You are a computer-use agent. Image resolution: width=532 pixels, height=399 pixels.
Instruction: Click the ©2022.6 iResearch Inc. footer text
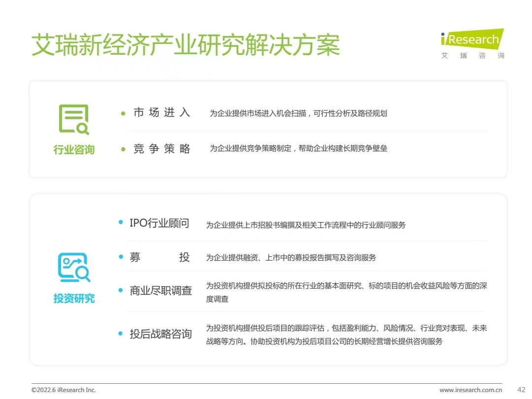coord(64,389)
